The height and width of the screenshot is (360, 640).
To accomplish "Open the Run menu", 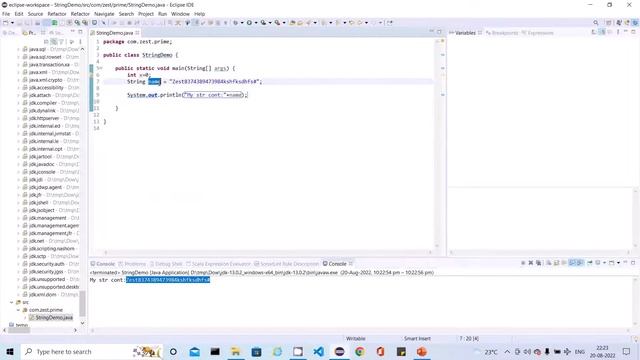I will pyautogui.click(x=162, y=14).
